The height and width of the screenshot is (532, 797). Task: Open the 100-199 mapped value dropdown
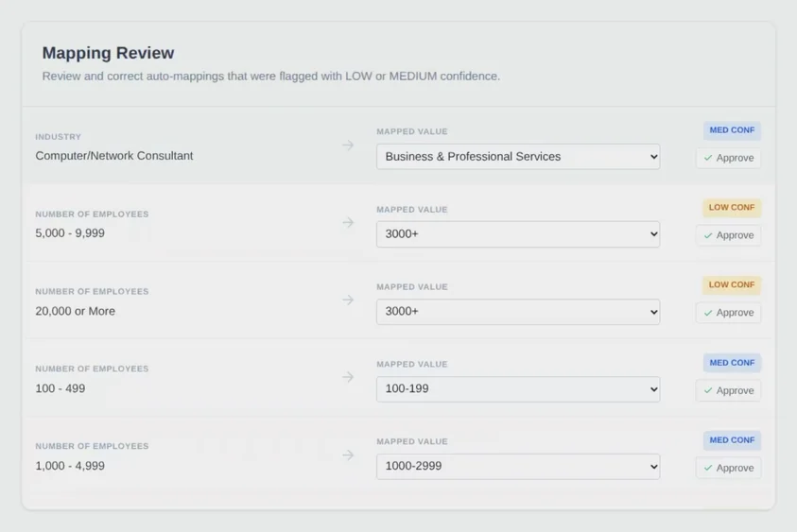tap(518, 389)
